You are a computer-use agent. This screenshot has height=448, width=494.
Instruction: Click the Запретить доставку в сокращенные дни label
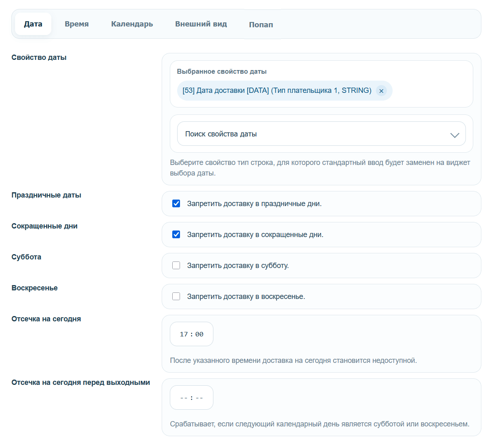tap(255, 235)
